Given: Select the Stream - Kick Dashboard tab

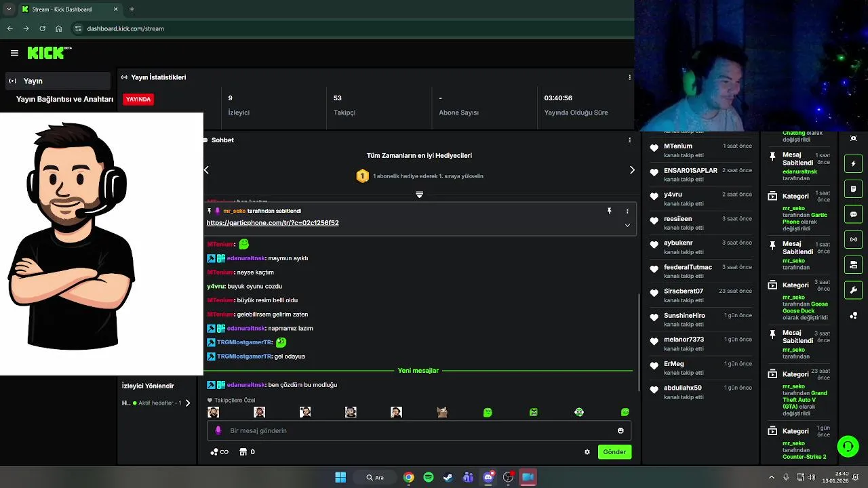Looking at the screenshot, I should point(69,9).
